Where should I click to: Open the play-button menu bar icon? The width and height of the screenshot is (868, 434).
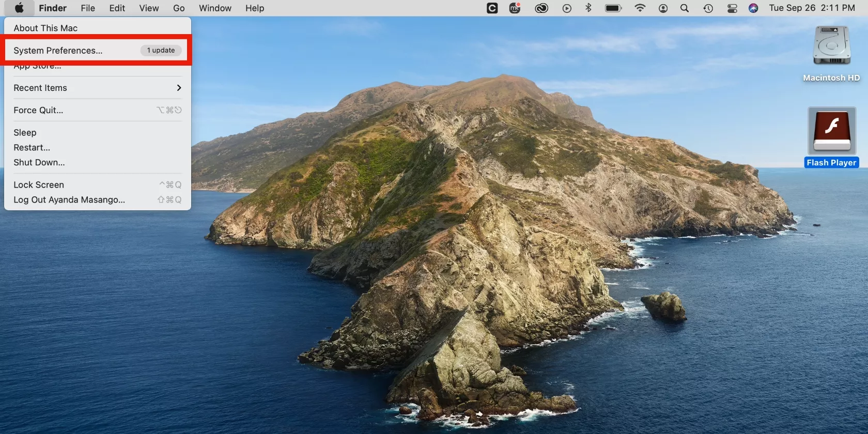coord(567,8)
